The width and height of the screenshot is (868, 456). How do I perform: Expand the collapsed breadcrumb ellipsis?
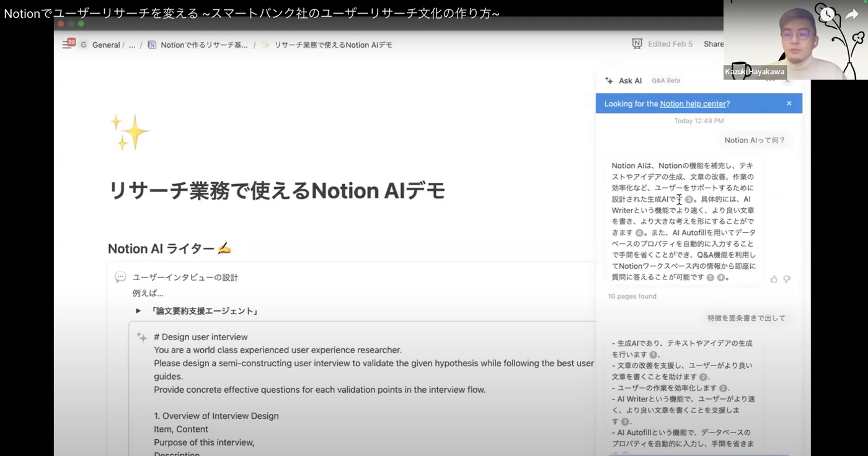132,45
